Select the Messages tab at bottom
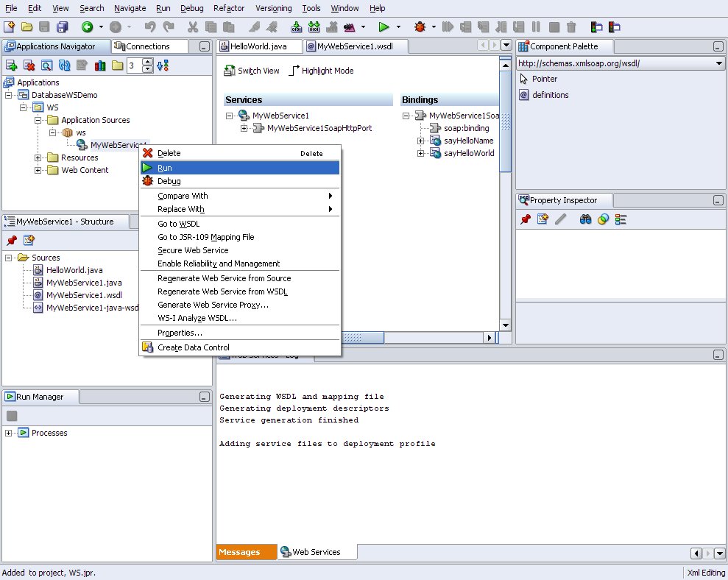Image resolution: width=728 pixels, height=580 pixels. pyautogui.click(x=246, y=552)
